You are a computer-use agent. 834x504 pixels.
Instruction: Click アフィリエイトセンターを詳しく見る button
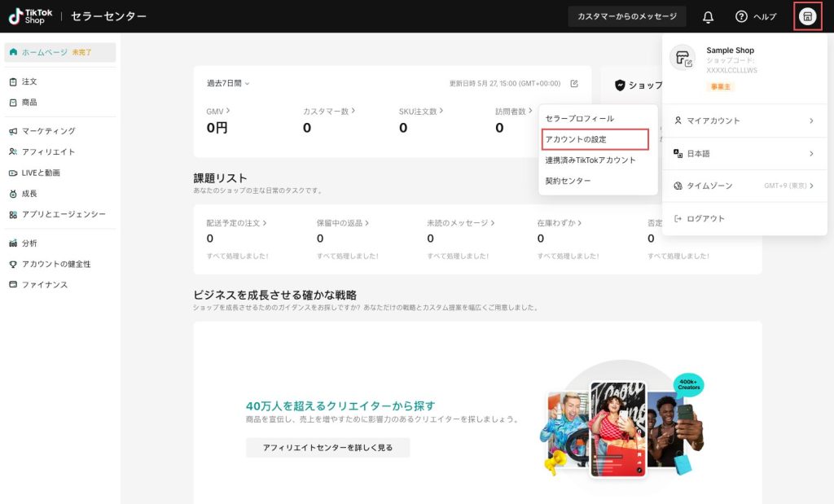pyautogui.click(x=327, y=448)
